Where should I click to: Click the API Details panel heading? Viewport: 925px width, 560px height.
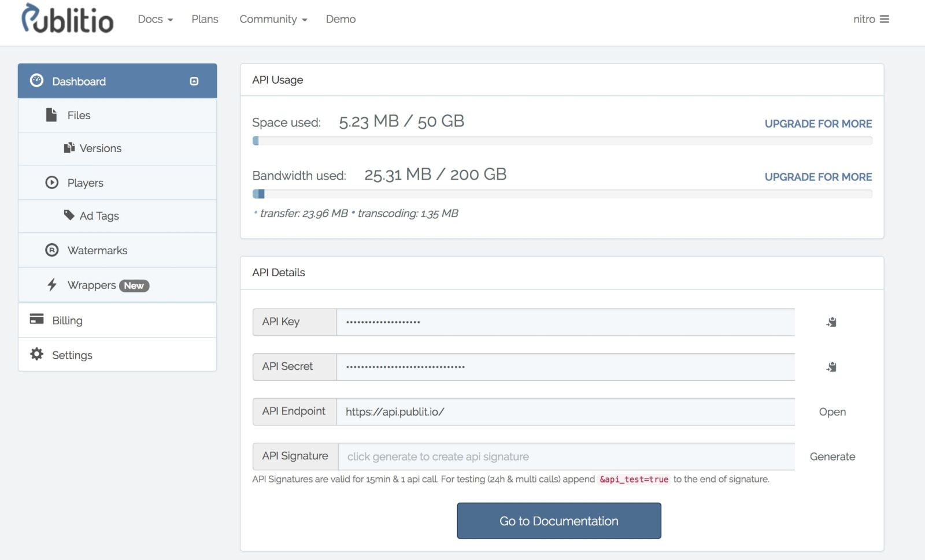[x=279, y=272]
